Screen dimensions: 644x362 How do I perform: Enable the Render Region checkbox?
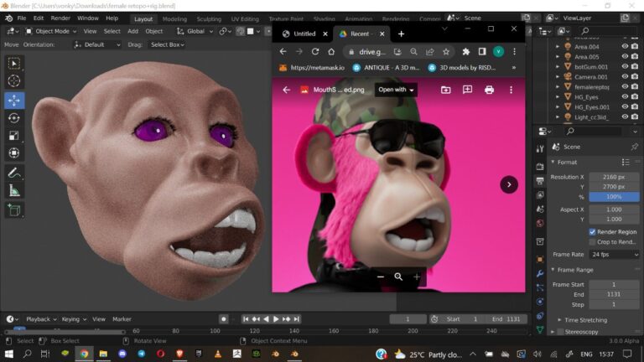point(593,231)
